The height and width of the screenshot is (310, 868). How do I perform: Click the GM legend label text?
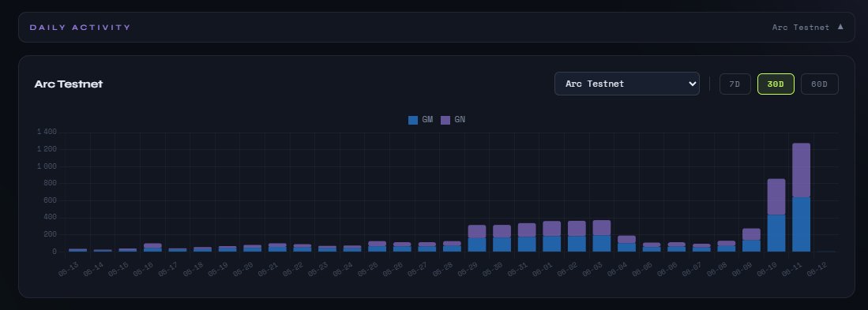(427, 119)
